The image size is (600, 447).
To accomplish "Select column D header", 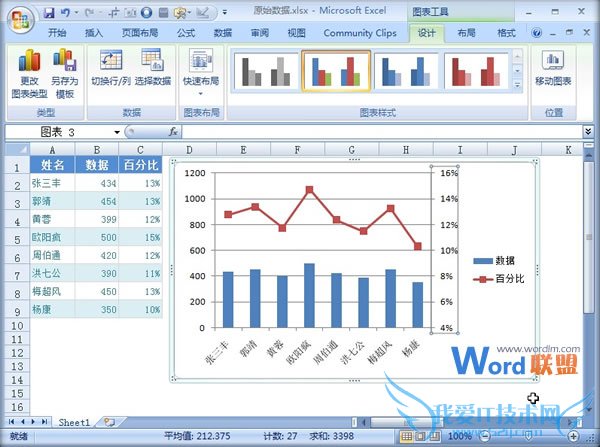I will 189,150.
